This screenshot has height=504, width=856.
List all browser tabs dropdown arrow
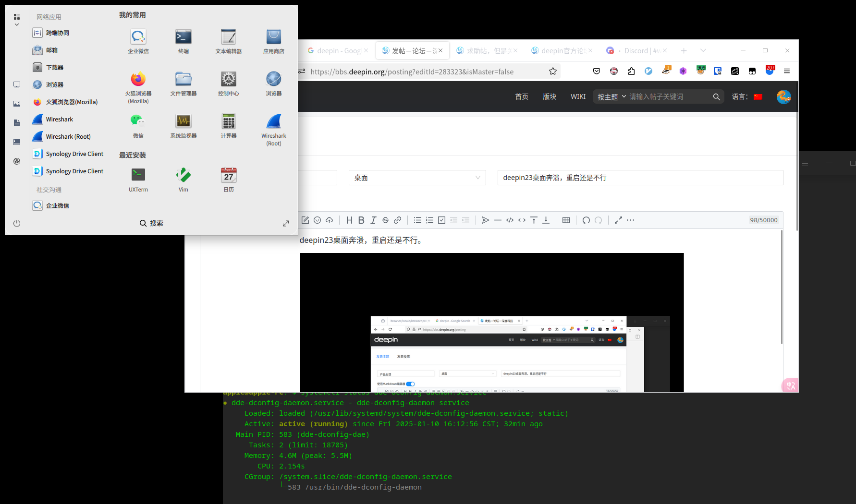pyautogui.click(x=703, y=50)
